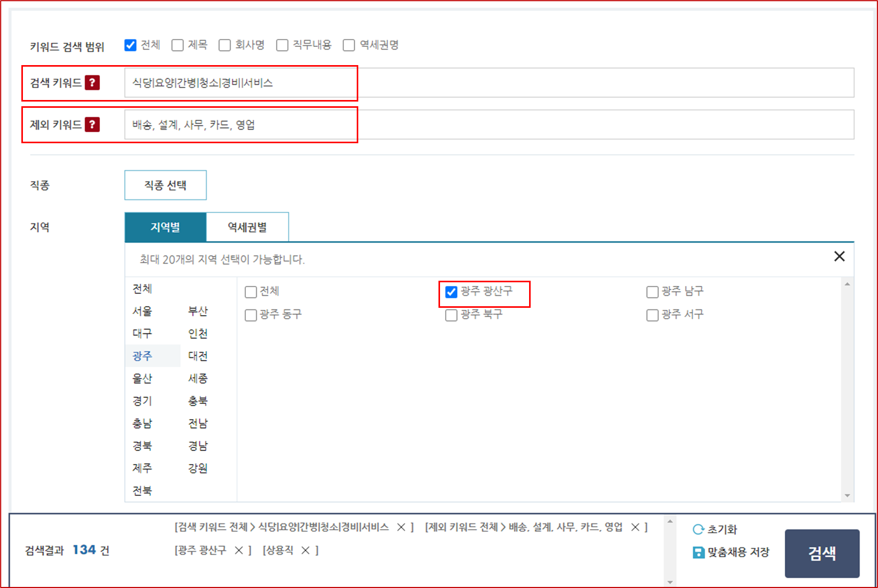This screenshot has height=588, width=878.
Task: Click the 검색 search button
Action: [x=822, y=553]
